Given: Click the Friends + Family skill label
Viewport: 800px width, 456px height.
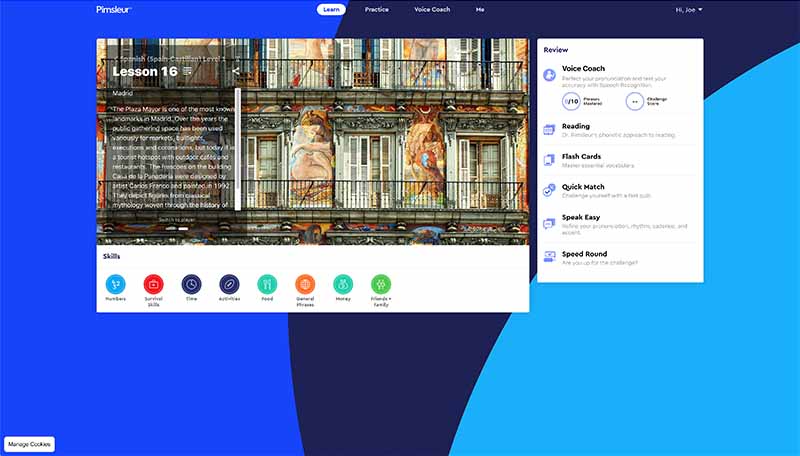Looking at the screenshot, I should (x=381, y=301).
